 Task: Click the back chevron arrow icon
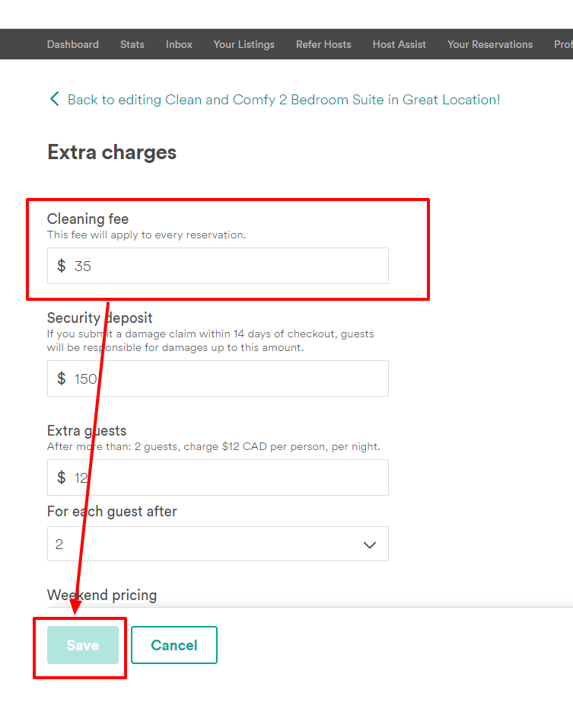(x=54, y=99)
